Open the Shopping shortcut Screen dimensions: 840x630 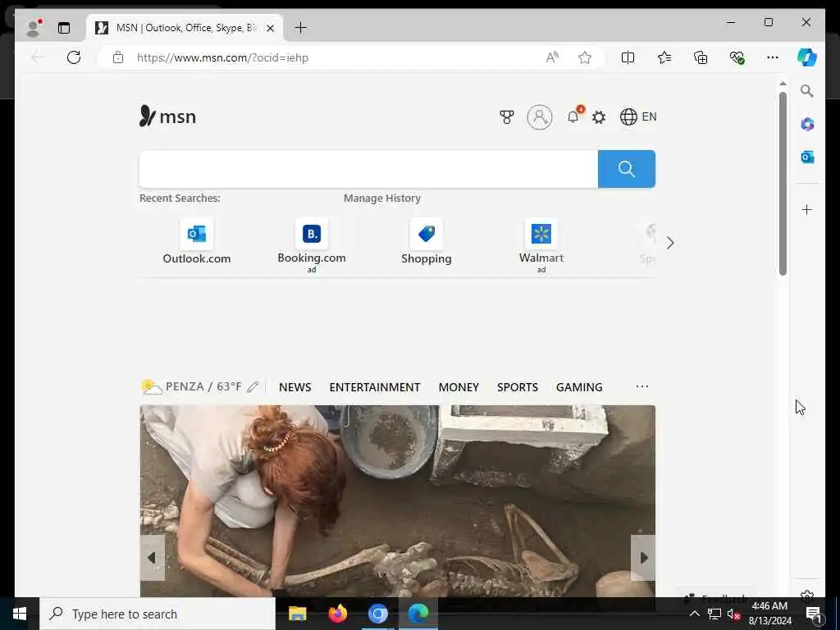(x=427, y=242)
